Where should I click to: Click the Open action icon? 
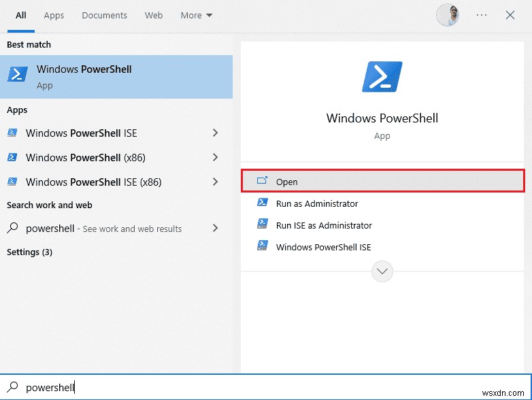point(262,180)
